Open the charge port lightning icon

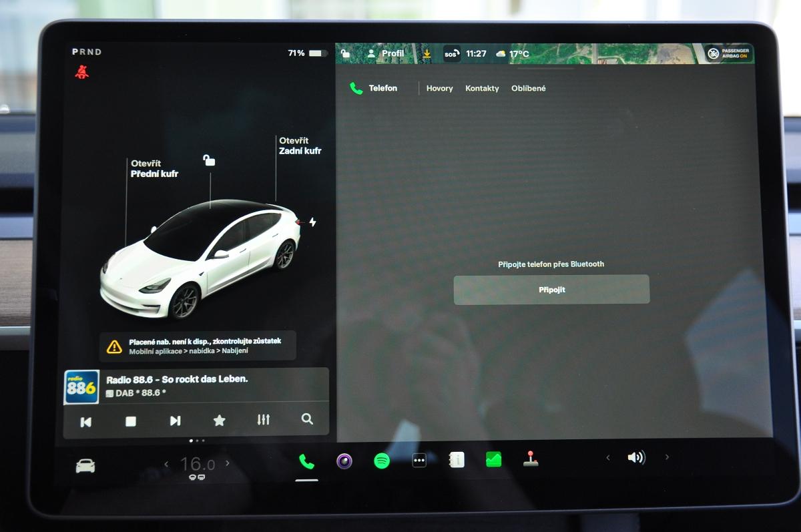[312, 222]
